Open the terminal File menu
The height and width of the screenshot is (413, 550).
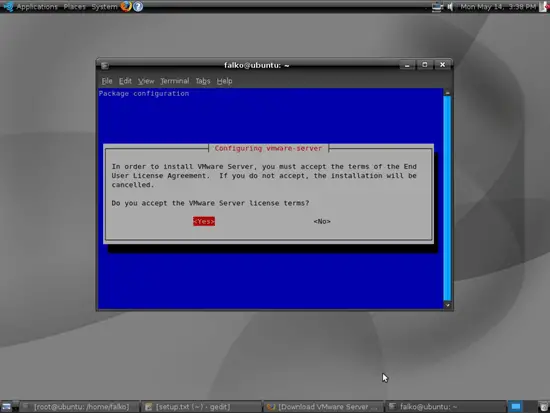point(107,81)
